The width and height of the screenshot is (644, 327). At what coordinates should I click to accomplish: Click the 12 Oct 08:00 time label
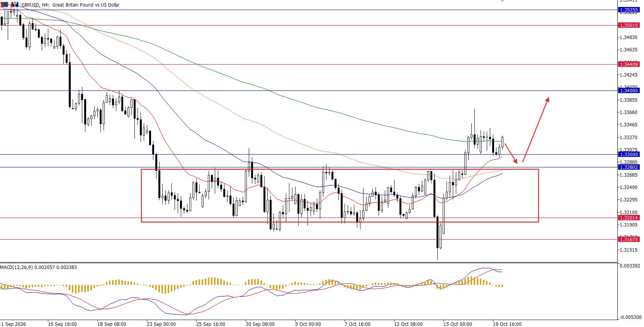[408, 324]
